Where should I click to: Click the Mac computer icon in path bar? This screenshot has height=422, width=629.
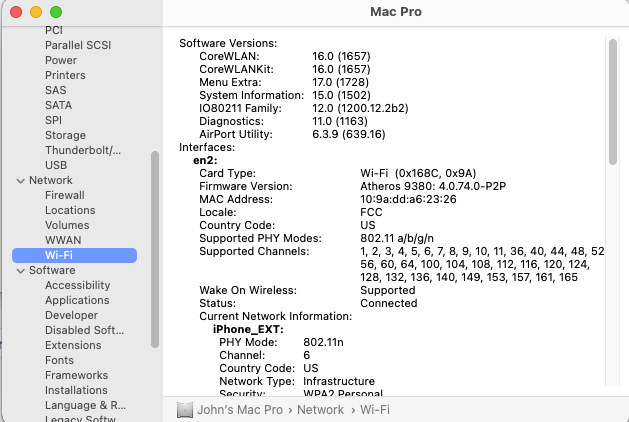tap(185, 410)
